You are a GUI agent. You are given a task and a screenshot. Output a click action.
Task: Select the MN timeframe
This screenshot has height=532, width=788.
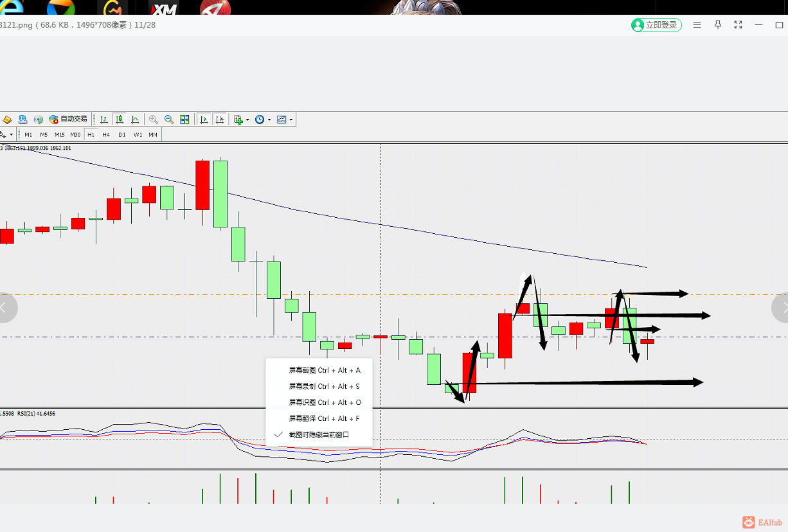coord(153,135)
